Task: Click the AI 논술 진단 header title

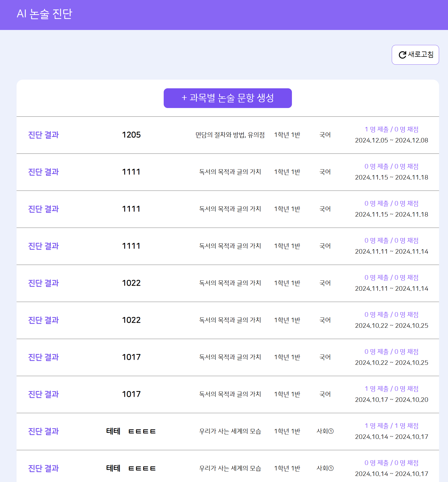Action: pos(44,14)
